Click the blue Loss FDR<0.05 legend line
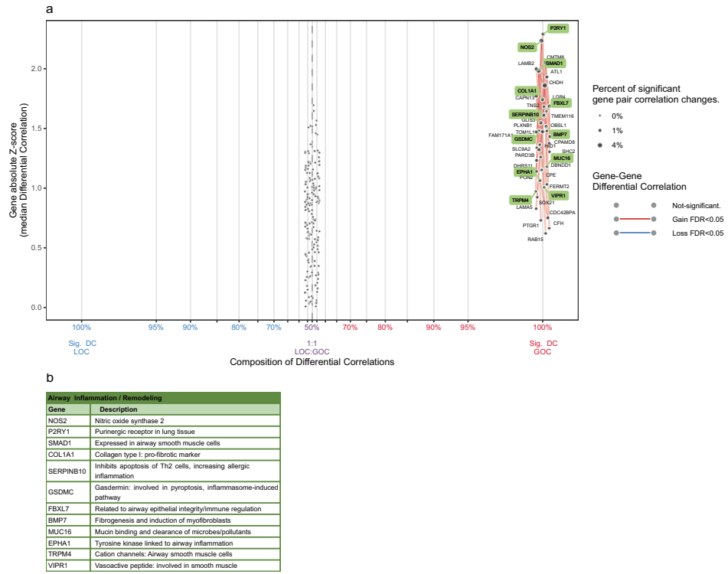728x574 pixels. 634,233
